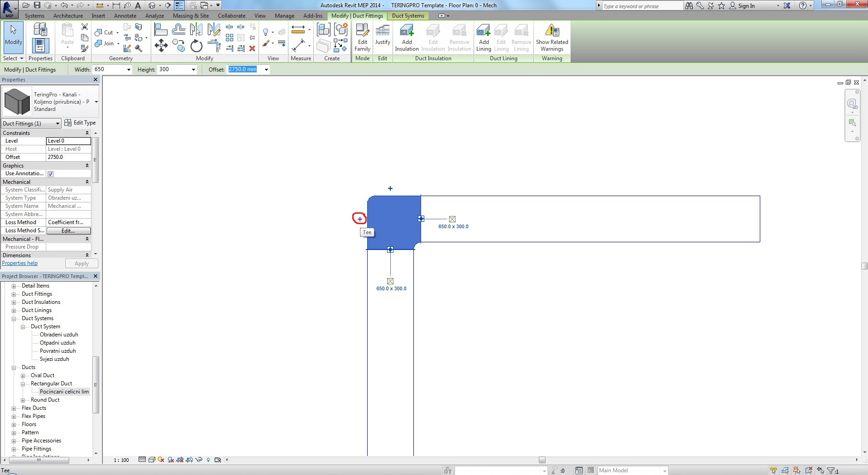This screenshot has height=475, width=868.
Task: Click the Move tool icon
Action: [x=161, y=45]
